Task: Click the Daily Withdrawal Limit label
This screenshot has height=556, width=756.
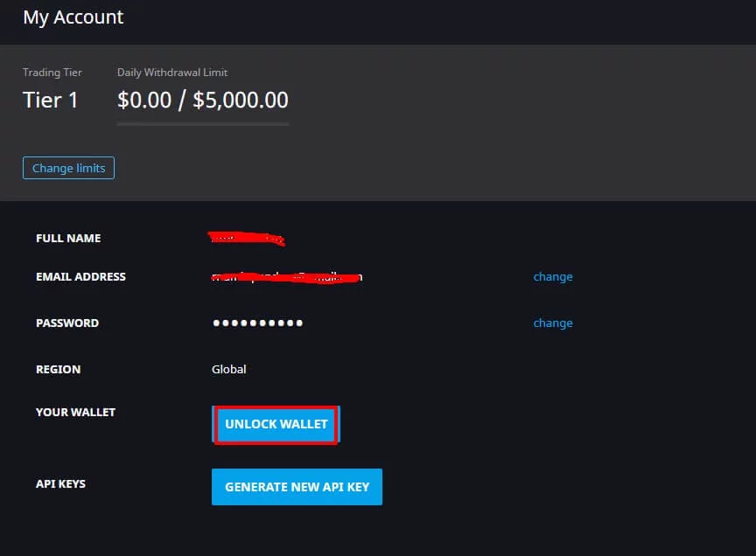Action: [172, 73]
